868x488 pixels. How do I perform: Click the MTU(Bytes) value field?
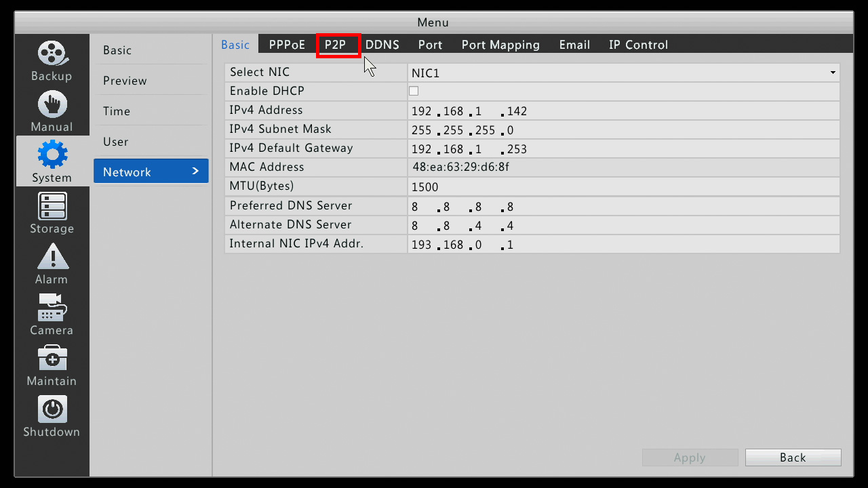[624, 186]
